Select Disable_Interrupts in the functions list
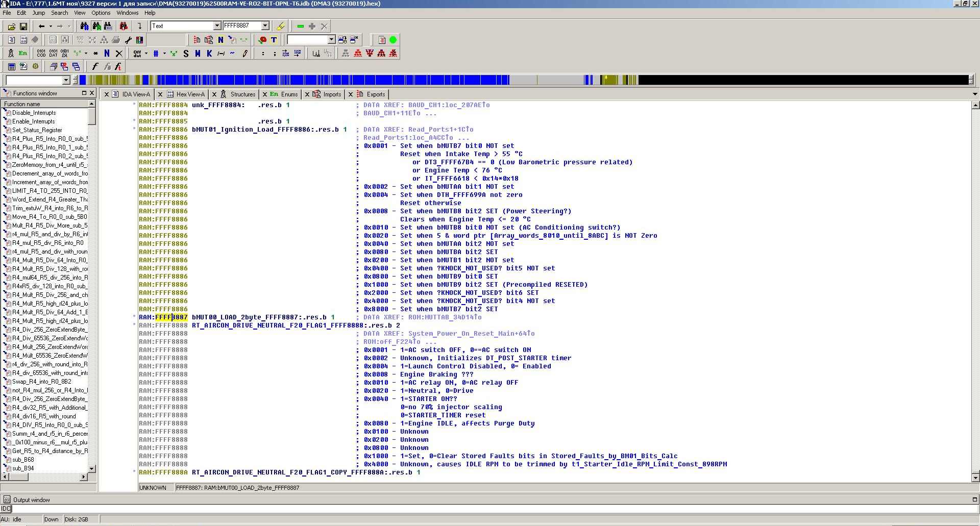This screenshot has height=526, width=980. click(x=34, y=113)
